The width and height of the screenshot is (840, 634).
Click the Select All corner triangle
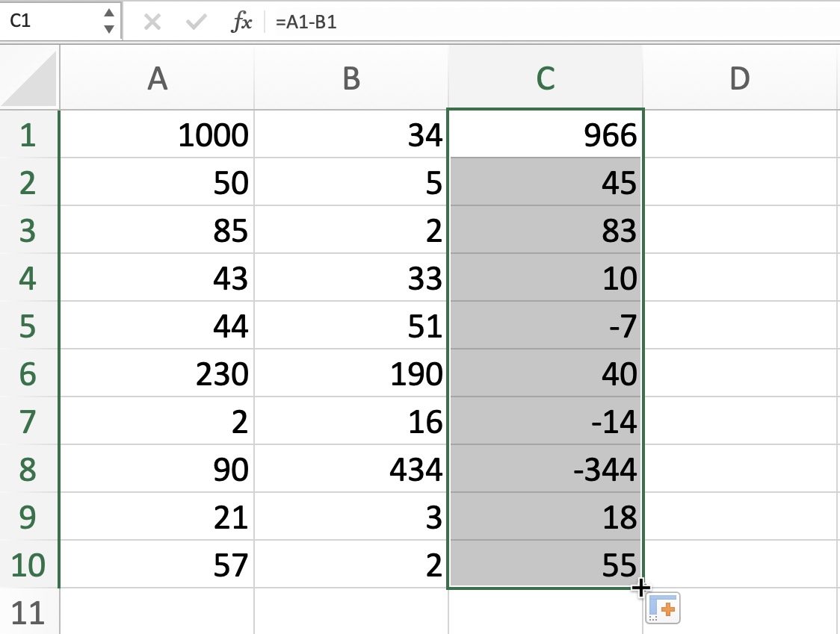pyautogui.click(x=30, y=78)
